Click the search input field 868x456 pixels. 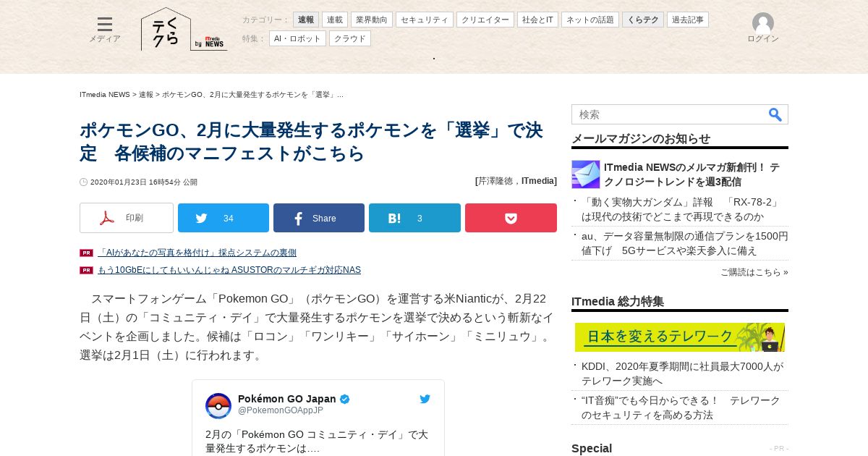[x=669, y=114]
